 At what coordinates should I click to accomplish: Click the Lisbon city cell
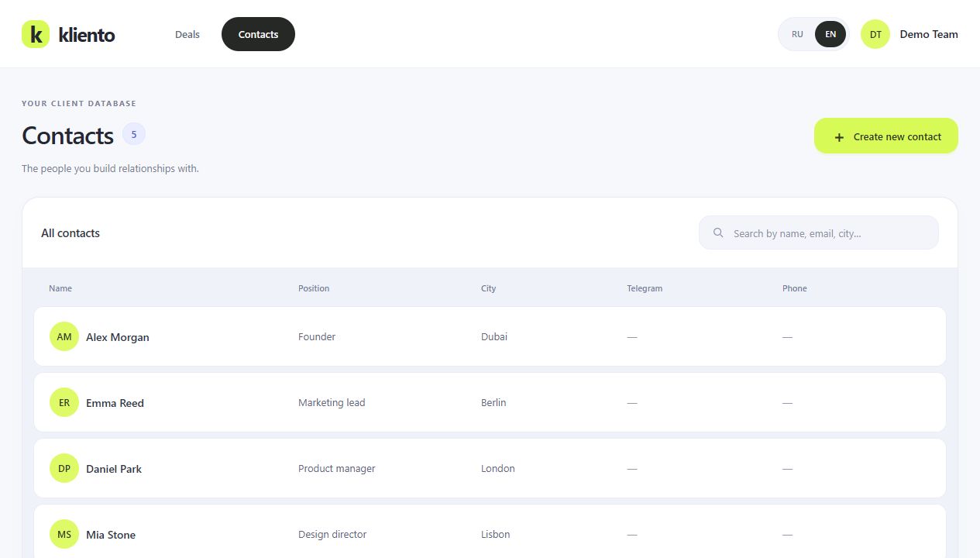(496, 534)
